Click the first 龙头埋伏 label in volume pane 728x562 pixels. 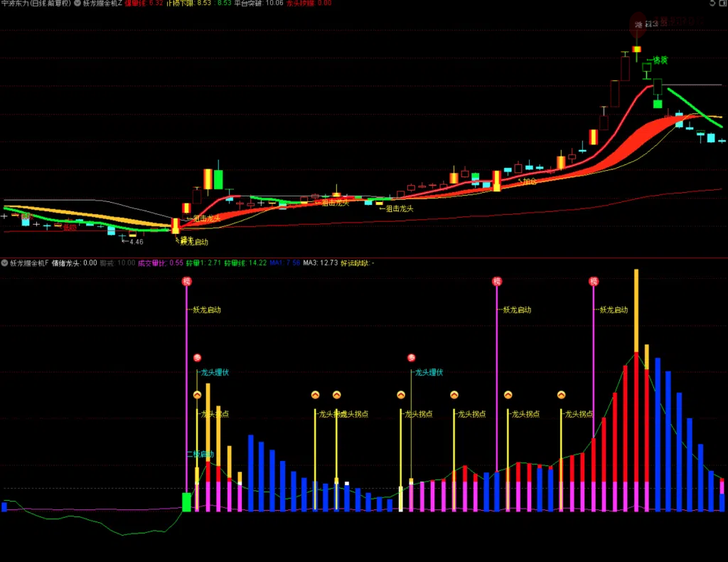click(x=215, y=373)
